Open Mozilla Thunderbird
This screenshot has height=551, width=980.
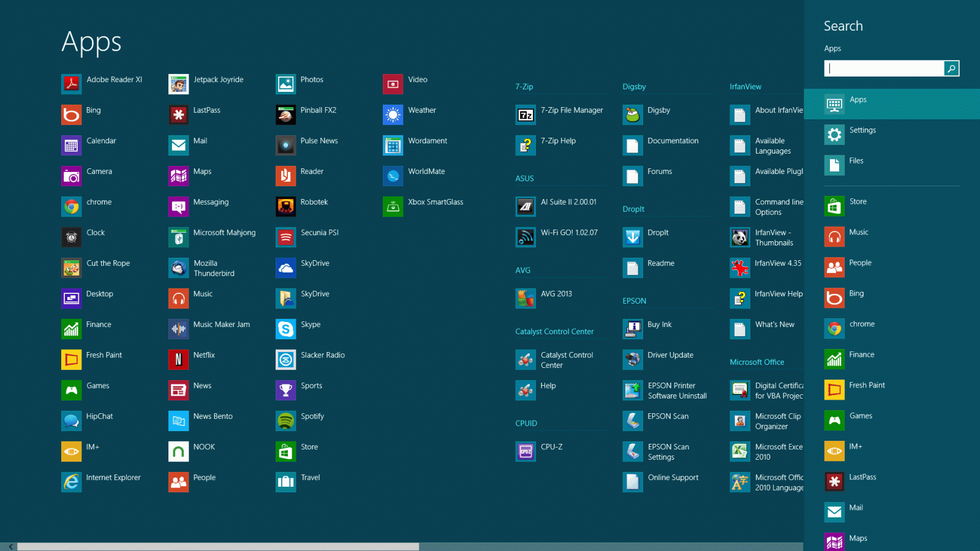(x=212, y=268)
